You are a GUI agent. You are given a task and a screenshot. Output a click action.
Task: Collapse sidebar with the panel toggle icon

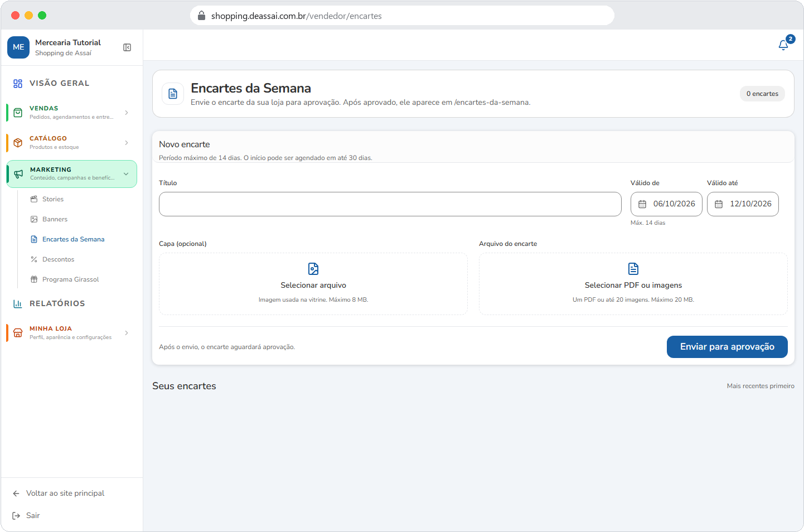click(127, 47)
